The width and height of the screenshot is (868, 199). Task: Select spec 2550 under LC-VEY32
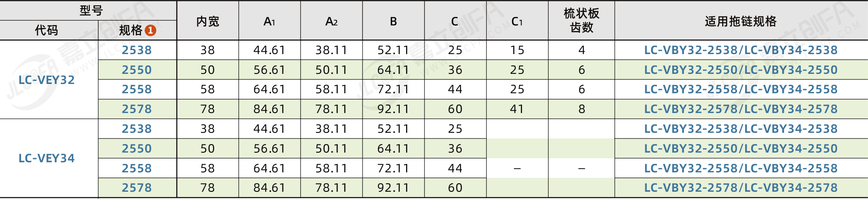[x=137, y=70]
